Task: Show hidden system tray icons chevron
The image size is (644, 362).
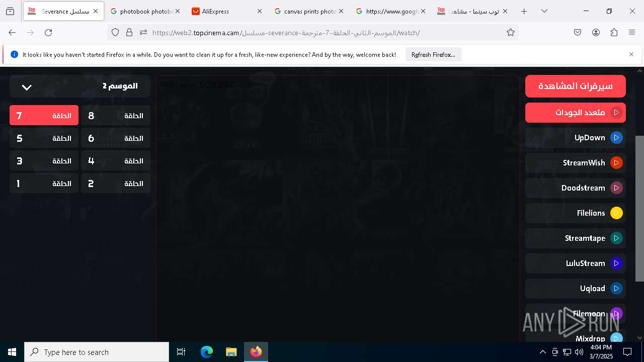Action: tap(542, 352)
